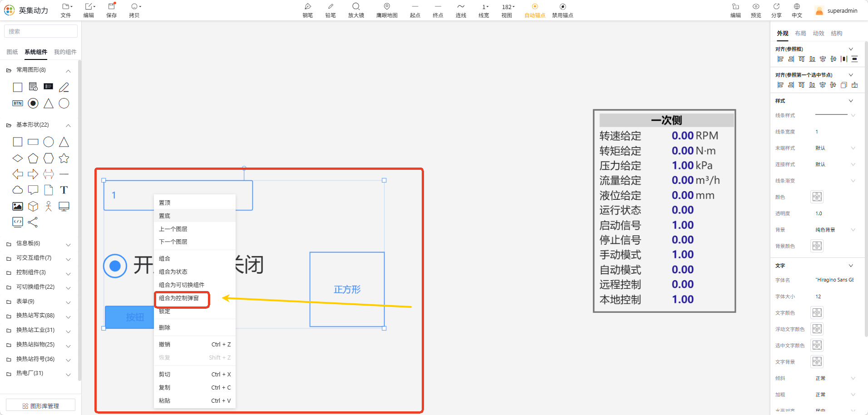Click the 搜索 search input field
This screenshot has width=868, height=415.
pyautogui.click(x=41, y=31)
